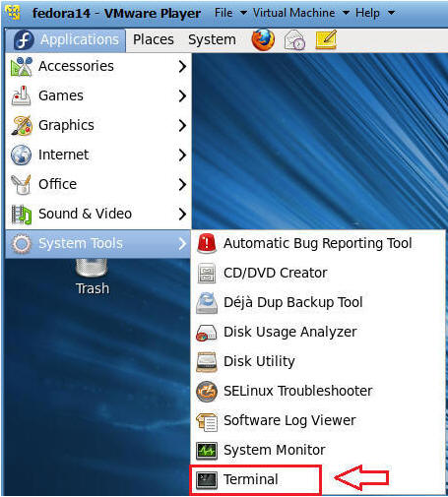
Task: Expand the Sound & Video submenu
Action: (98, 214)
